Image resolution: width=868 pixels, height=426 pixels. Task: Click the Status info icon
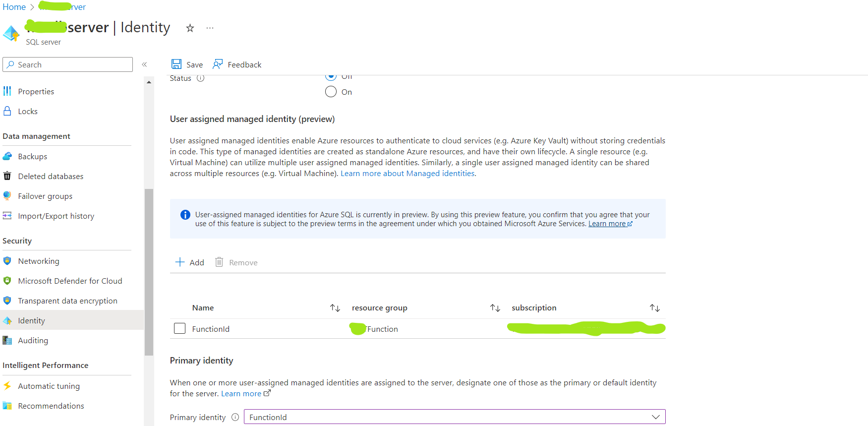pyautogui.click(x=200, y=78)
